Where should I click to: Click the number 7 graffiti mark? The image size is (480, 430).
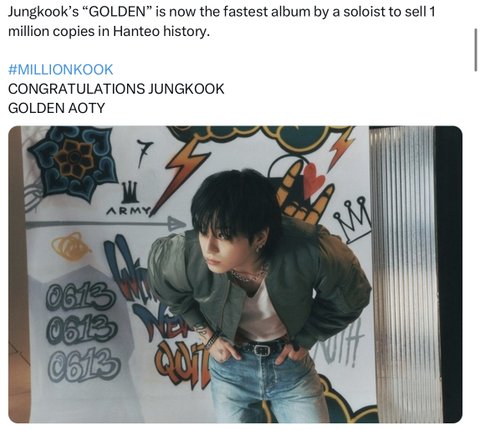point(145,153)
